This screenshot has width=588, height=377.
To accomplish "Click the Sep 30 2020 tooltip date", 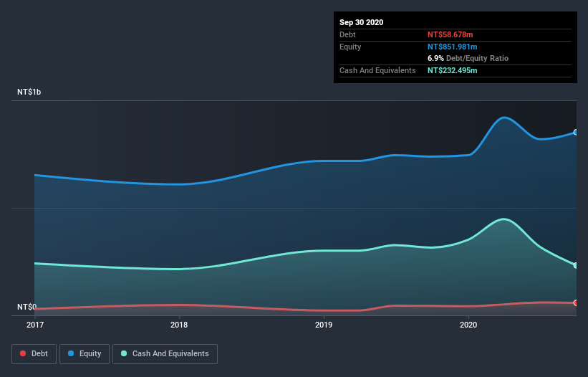I will (361, 22).
